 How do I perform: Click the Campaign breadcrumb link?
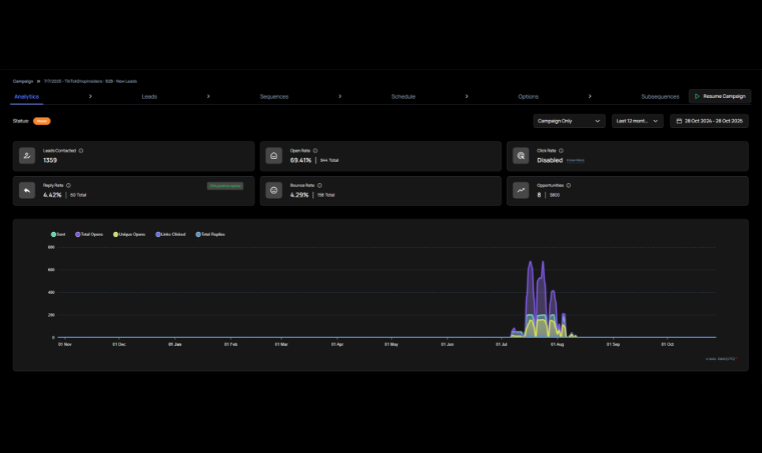click(x=23, y=81)
